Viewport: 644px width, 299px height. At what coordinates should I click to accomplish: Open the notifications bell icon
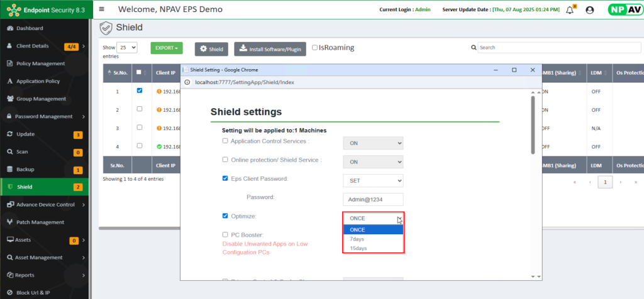coord(570,9)
